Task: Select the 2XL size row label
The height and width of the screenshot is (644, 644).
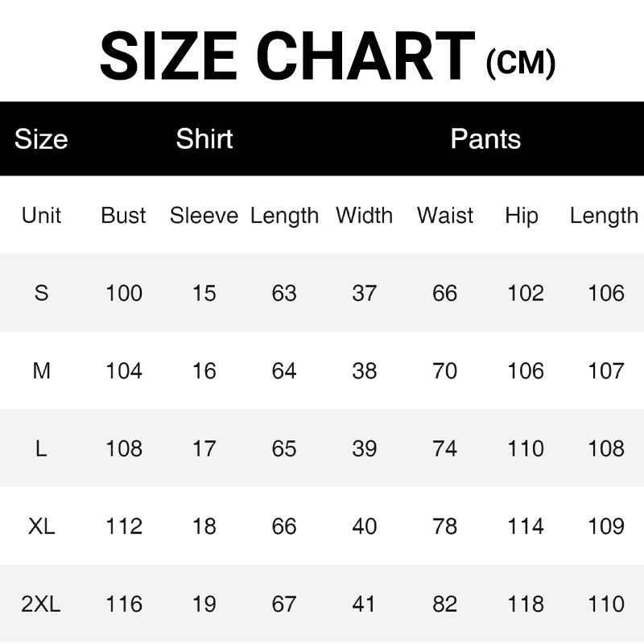Action: pyautogui.click(x=42, y=604)
